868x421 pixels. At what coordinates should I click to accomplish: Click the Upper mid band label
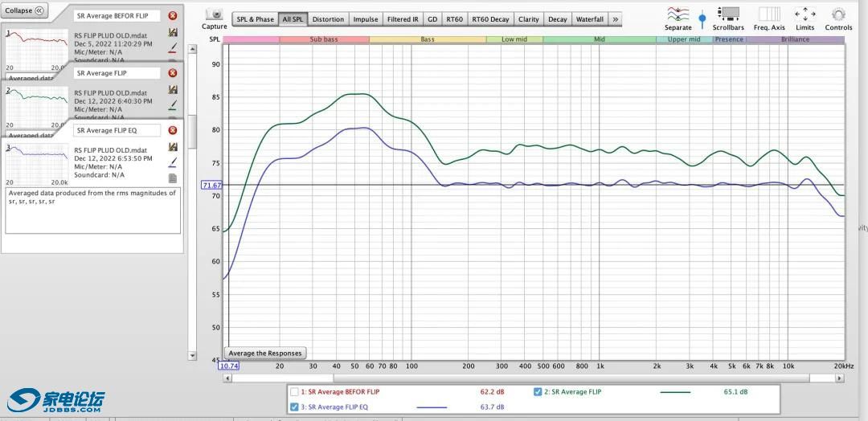(x=684, y=40)
